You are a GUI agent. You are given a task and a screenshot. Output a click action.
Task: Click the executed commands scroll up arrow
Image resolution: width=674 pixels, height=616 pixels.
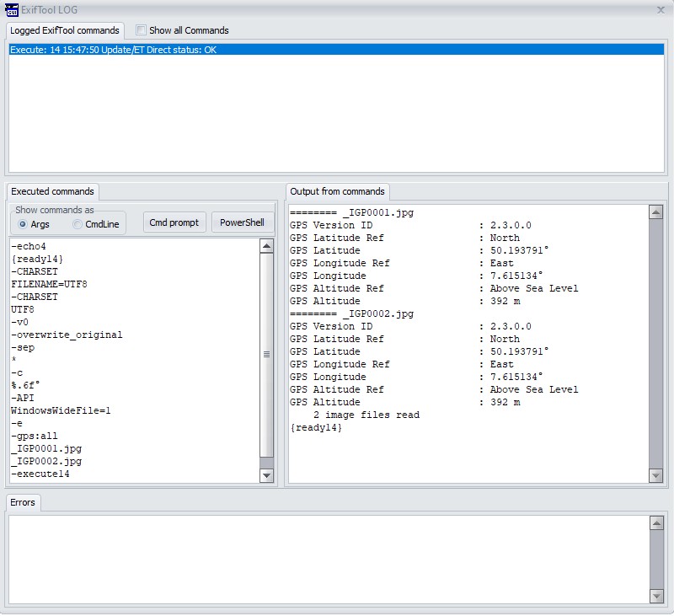pyautogui.click(x=266, y=246)
